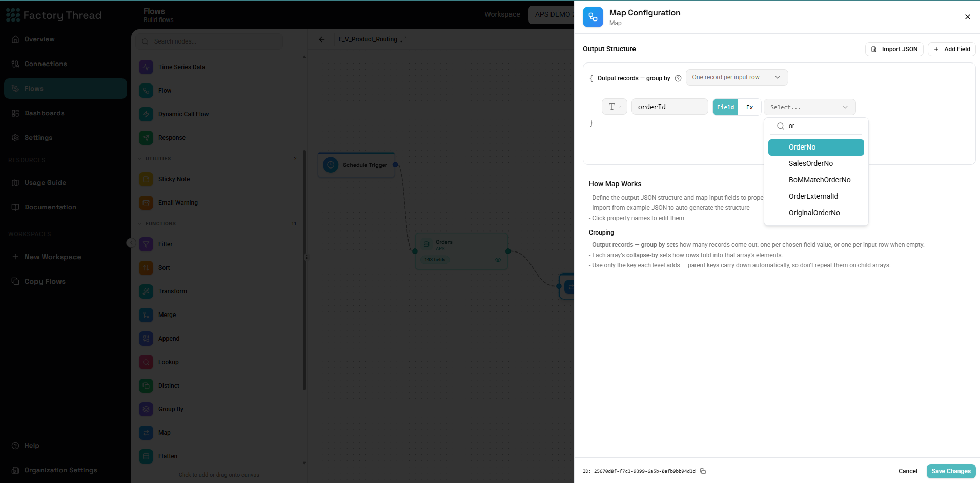Click the Sticky Note icon
The image size is (980, 483).
pos(146,179)
